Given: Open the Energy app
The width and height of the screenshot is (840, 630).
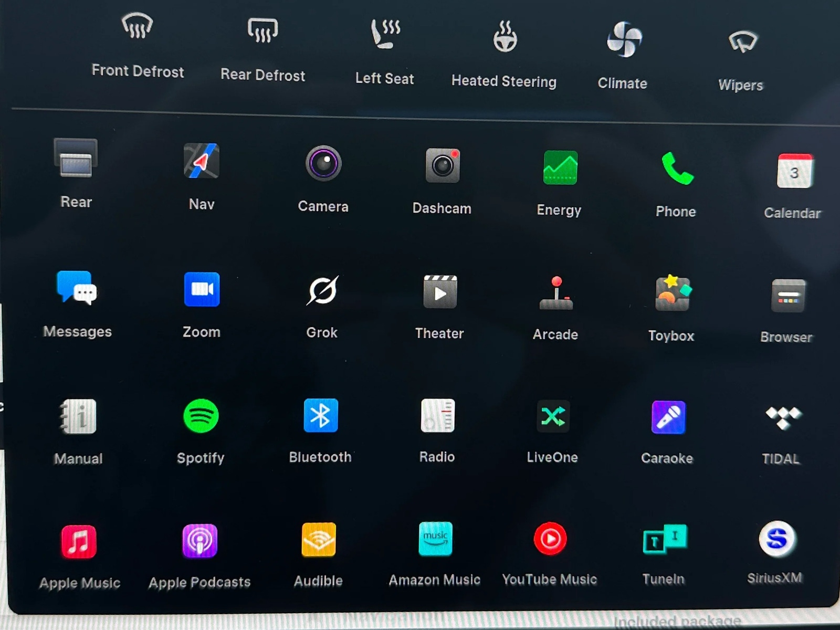Looking at the screenshot, I should [x=560, y=168].
